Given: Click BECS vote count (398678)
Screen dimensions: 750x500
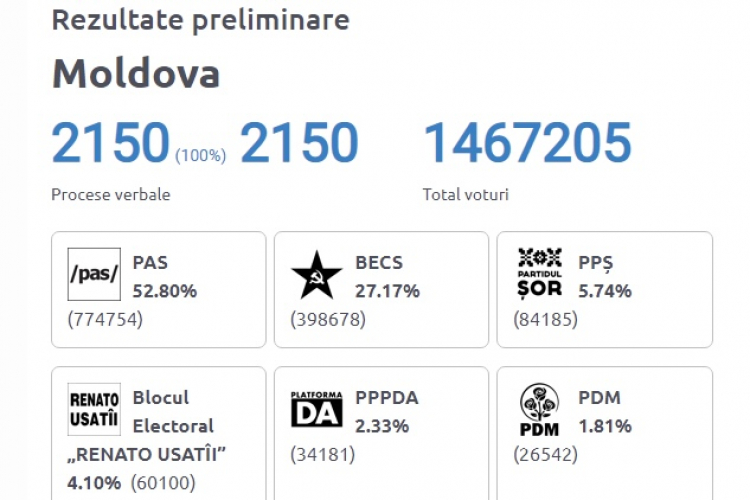Looking at the screenshot, I should click(328, 319).
